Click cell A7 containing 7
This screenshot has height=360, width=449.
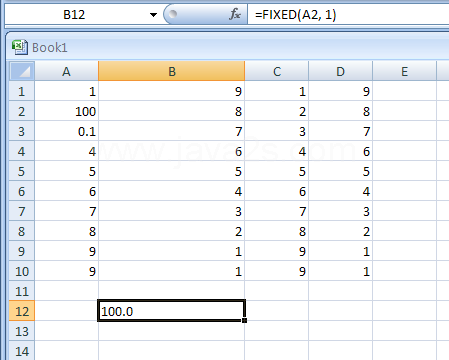(67, 211)
